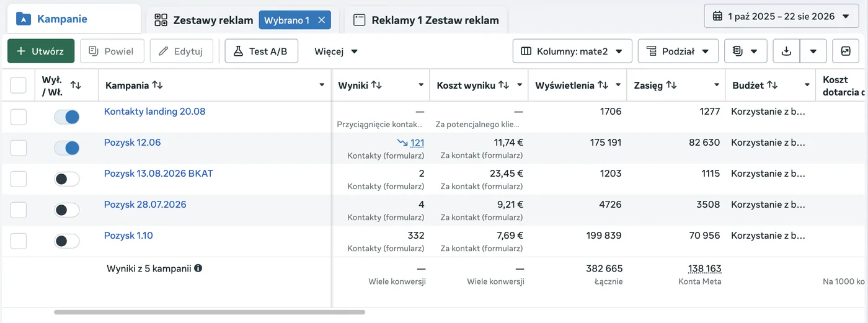Turn on Pozysk 1.10 toggle
Image resolution: width=868 pixels, height=323 pixels.
pyautogui.click(x=67, y=241)
